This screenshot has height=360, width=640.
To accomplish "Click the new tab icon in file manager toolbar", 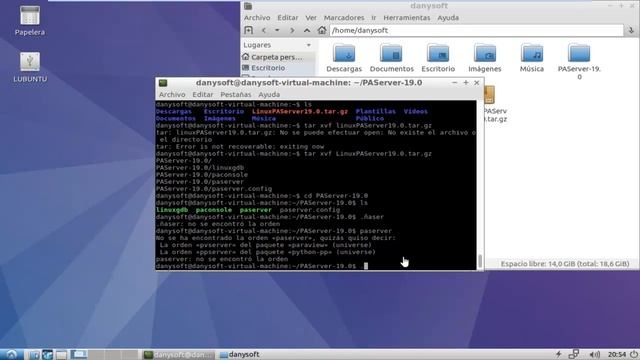I will [248, 30].
